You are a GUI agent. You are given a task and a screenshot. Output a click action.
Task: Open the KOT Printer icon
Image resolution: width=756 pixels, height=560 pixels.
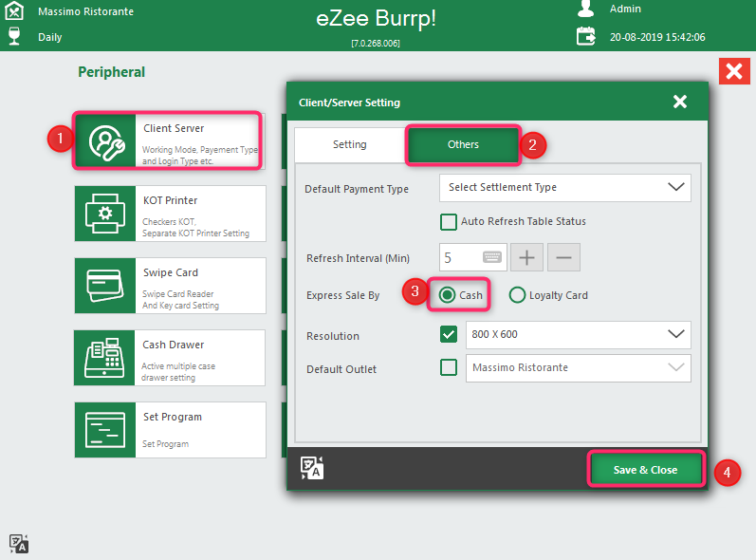coord(105,214)
